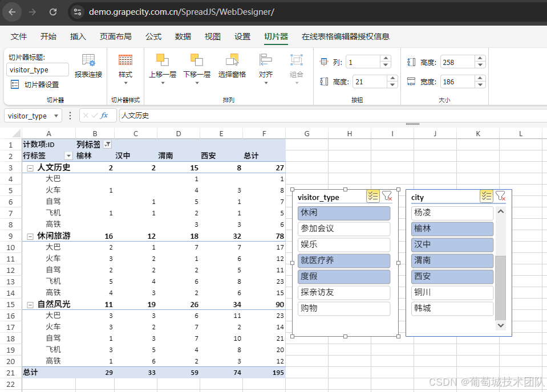Clear filter on visitor_type slicer

tap(387, 196)
